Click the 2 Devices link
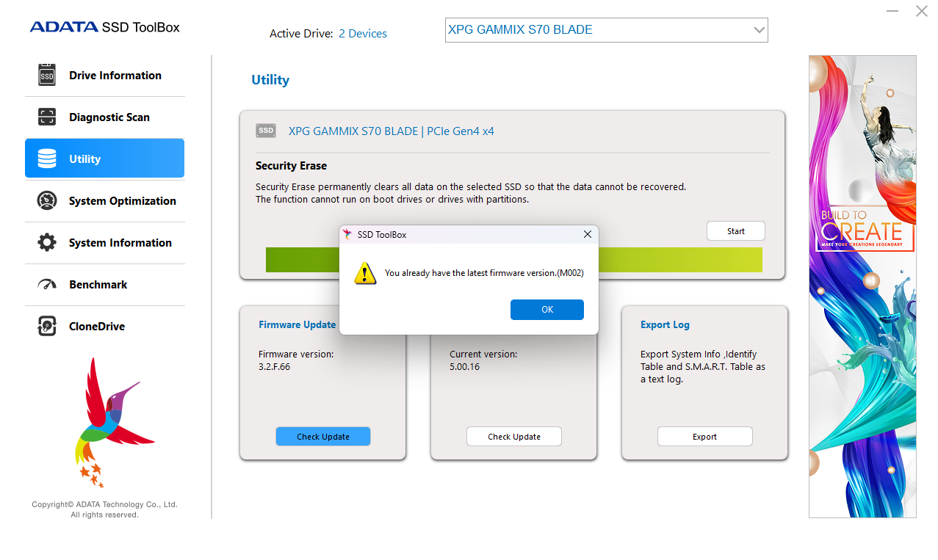 [x=363, y=34]
